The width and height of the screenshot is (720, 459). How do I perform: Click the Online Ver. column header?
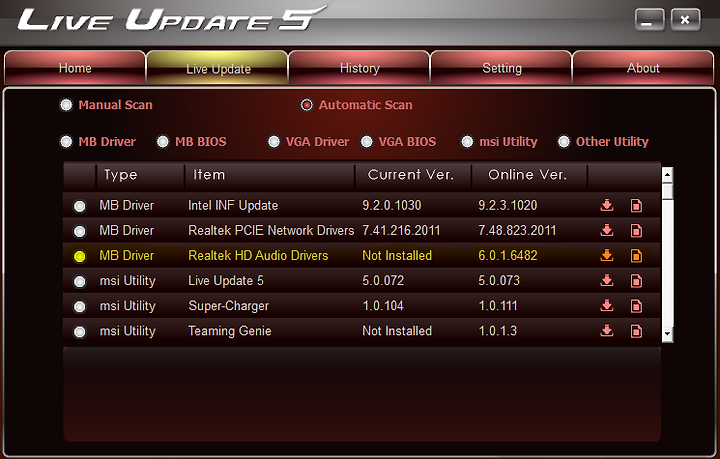(x=529, y=175)
